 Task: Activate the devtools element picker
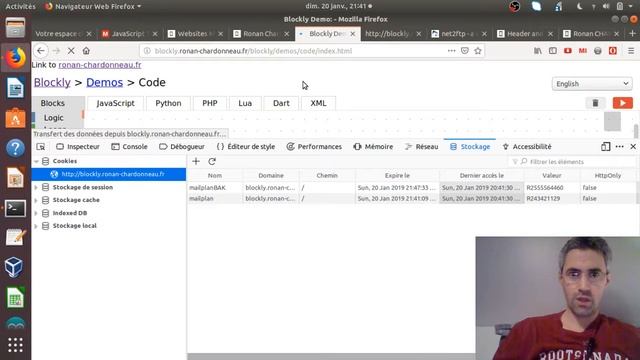(41, 147)
